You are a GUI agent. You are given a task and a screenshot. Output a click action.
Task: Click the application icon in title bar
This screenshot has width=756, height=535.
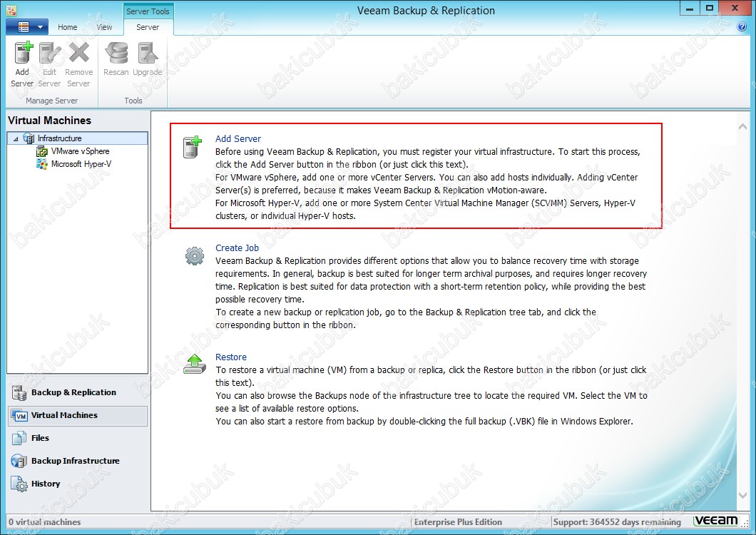coord(11,10)
